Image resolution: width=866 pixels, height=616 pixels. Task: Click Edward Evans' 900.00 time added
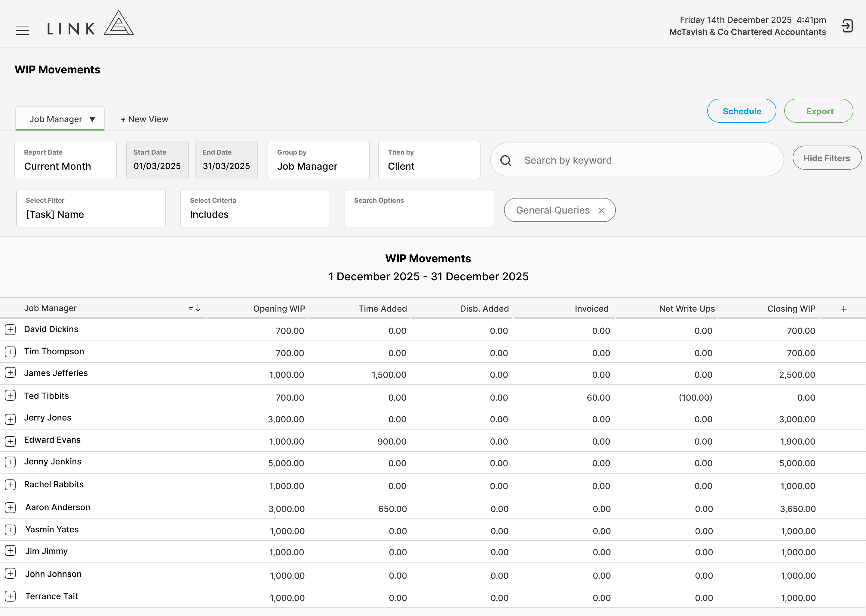392,442
